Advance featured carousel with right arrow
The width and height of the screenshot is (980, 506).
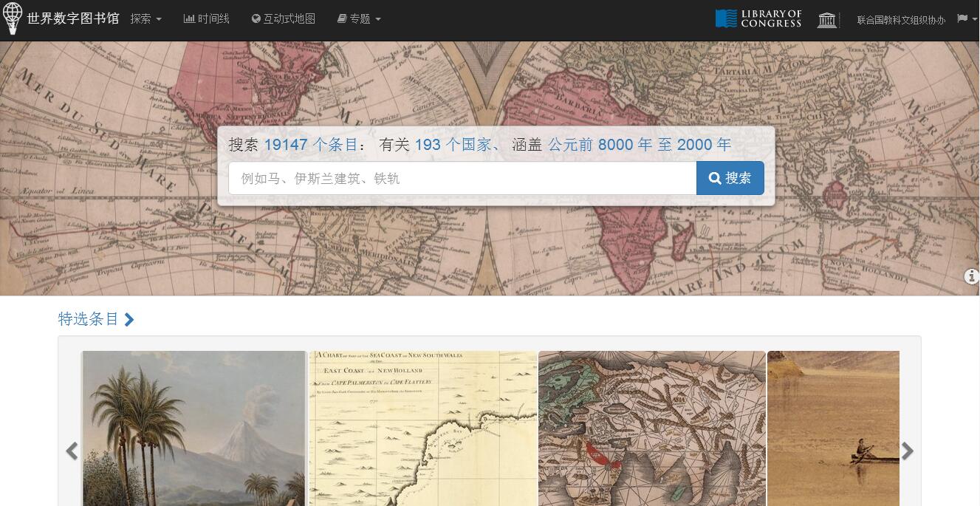coord(908,451)
